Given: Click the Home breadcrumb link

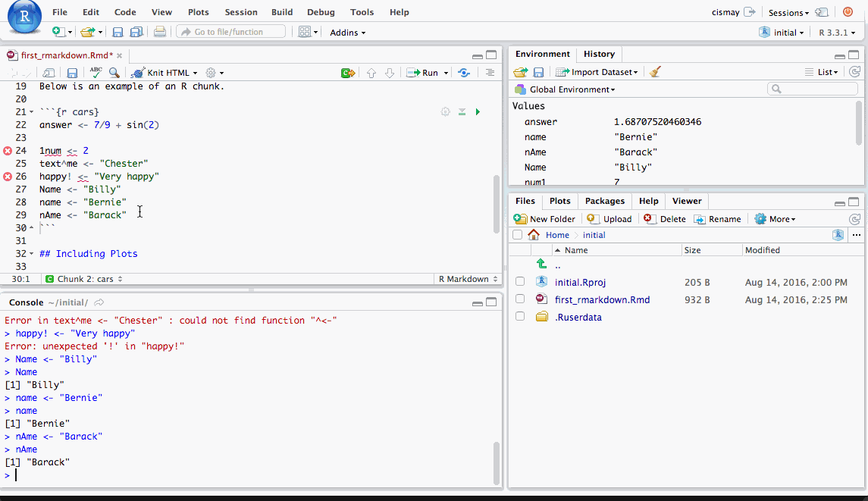Looking at the screenshot, I should coord(557,235).
